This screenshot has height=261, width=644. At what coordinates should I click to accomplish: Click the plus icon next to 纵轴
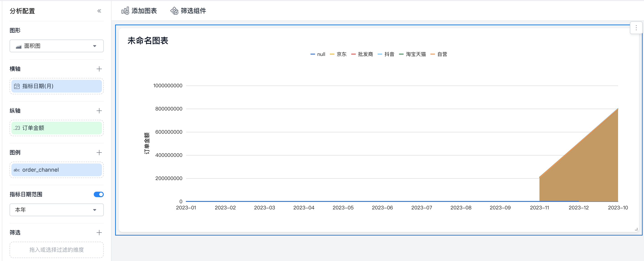[99, 111]
